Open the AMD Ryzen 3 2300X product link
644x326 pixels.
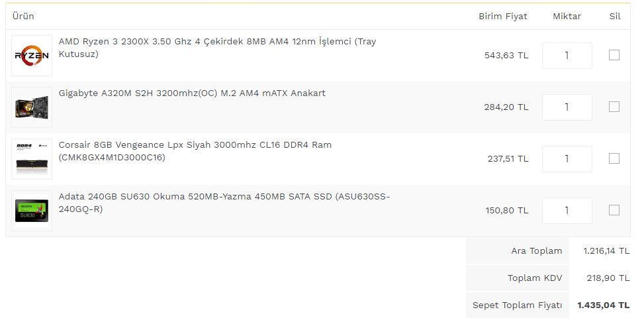pyautogui.click(x=217, y=42)
